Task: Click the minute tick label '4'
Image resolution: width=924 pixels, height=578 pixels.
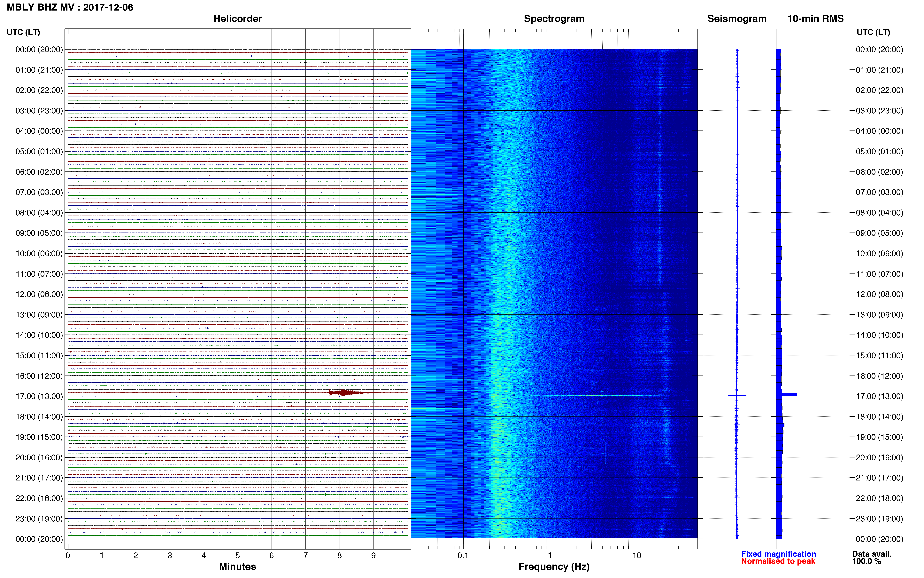Action: pos(204,555)
